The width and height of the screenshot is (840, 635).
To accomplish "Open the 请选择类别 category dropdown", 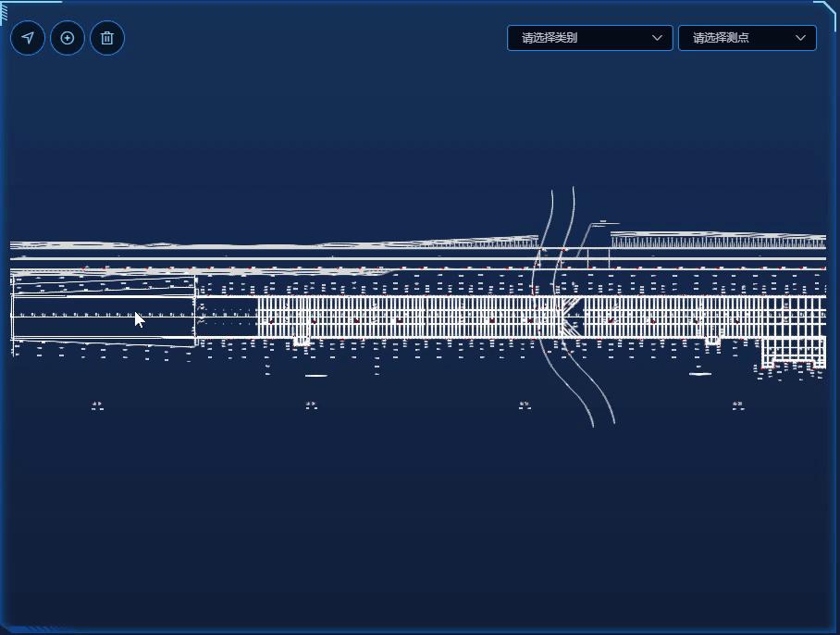I will click(x=590, y=38).
